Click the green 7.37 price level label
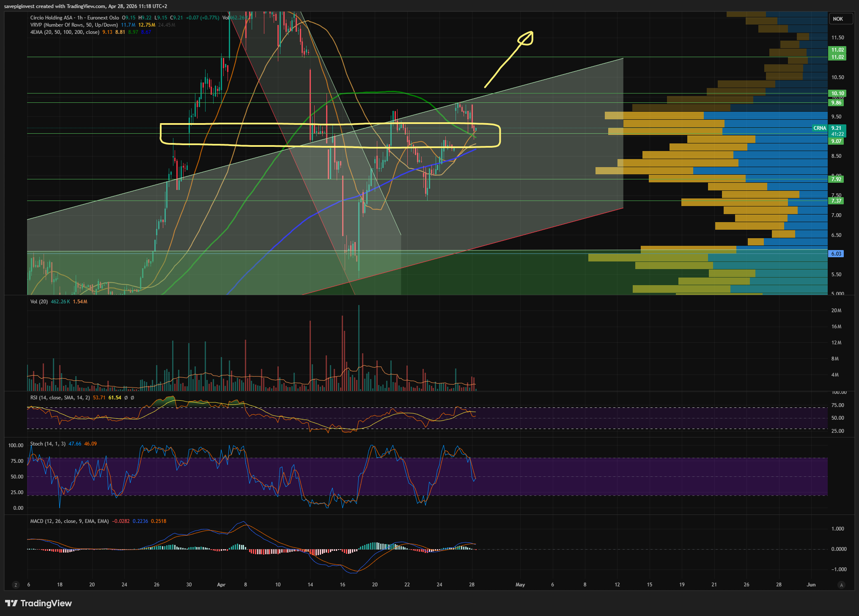859x616 pixels. [836, 201]
